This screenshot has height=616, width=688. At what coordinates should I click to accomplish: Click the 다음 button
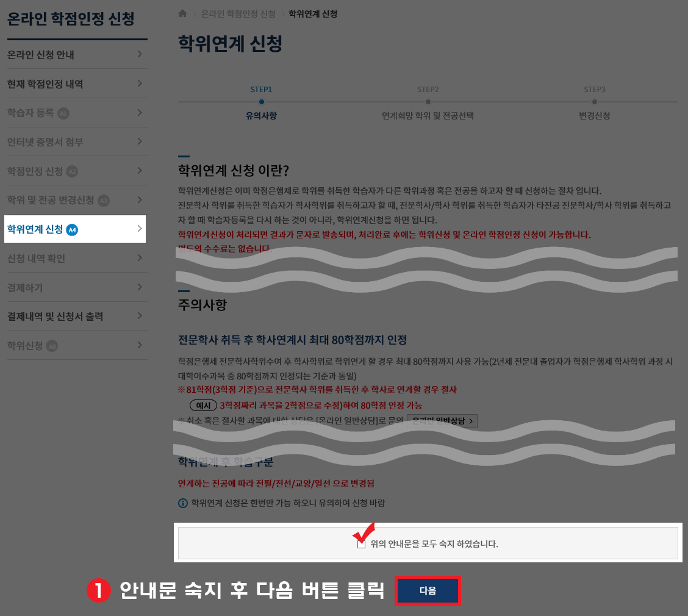pos(428,591)
